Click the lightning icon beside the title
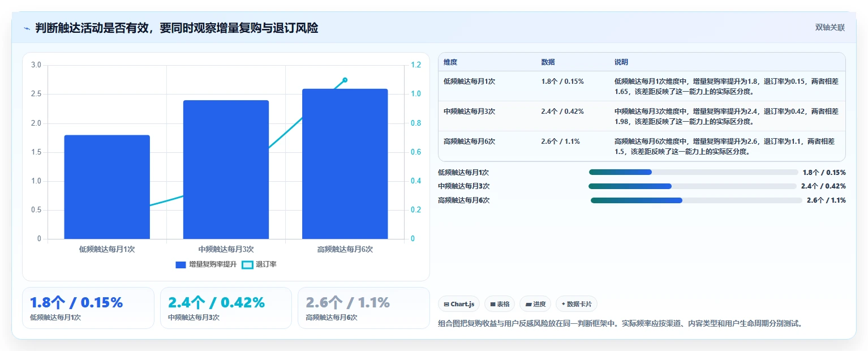The height and width of the screenshot is (351, 868). (27, 28)
